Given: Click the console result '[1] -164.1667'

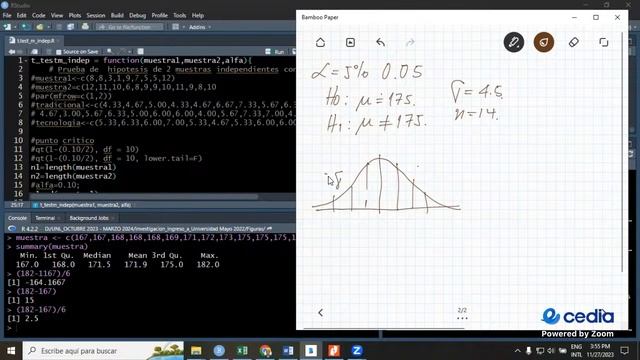Looking at the screenshot, I should coord(36,282).
